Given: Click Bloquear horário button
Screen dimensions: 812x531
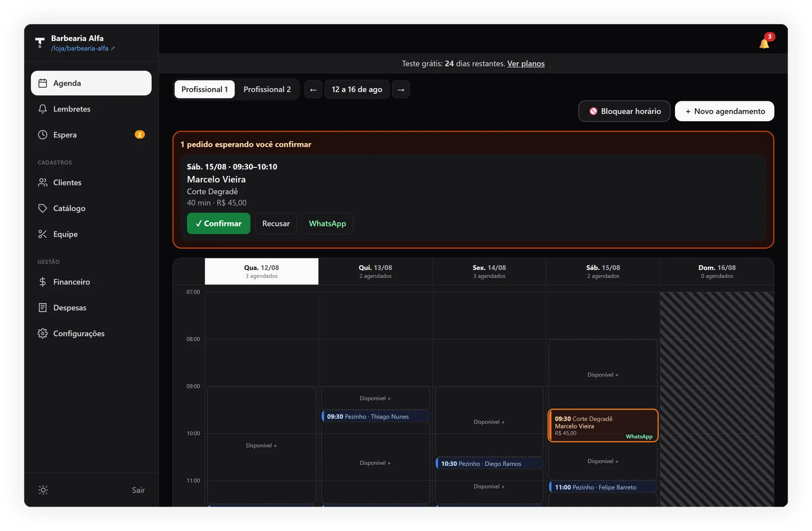Looking at the screenshot, I should tap(624, 111).
